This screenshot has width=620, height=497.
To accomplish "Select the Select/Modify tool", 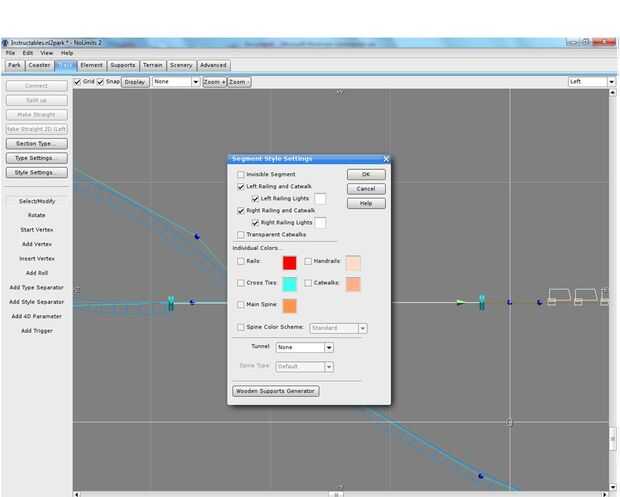I will click(x=37, y=201).
